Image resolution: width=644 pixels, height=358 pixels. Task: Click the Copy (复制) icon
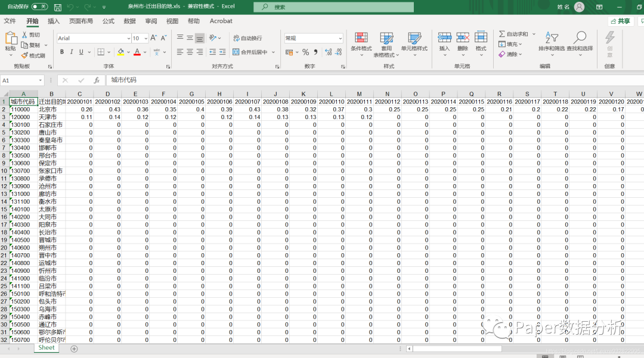pyautogui.click(x=24, y=45)
